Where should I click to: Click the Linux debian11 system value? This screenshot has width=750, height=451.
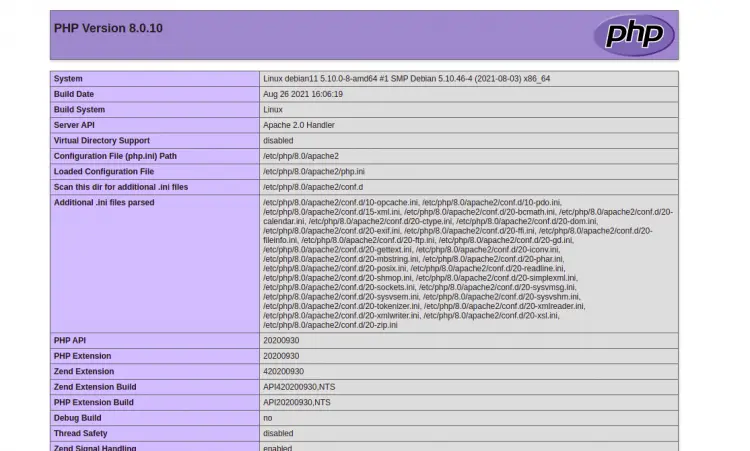406,79
